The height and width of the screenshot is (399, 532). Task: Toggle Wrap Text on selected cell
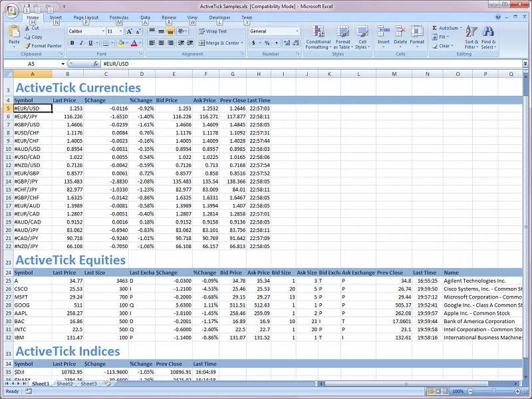pyautogui.click(x=212, y=31)
